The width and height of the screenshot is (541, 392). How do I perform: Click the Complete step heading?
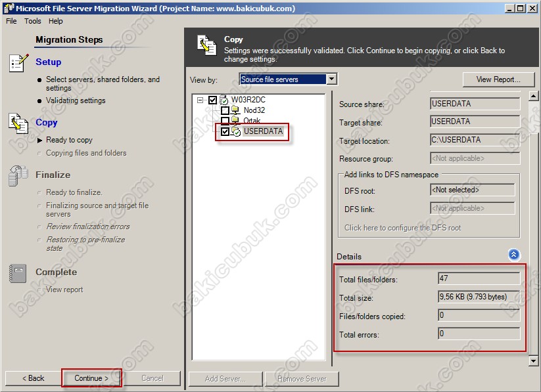pos(57,272)
